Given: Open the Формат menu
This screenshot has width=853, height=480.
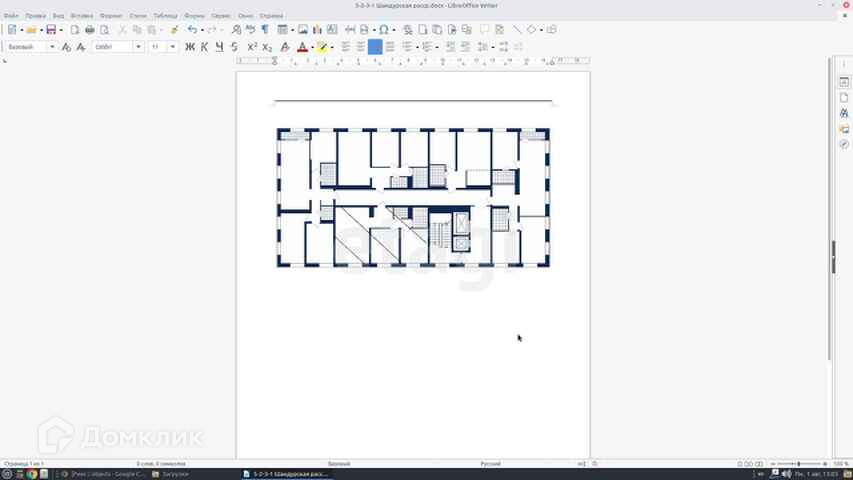Looking at the screenshot, I should tap(111, 16).
